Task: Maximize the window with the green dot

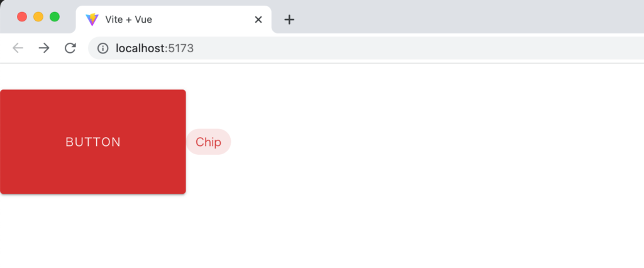Action: tap(55, 17)
